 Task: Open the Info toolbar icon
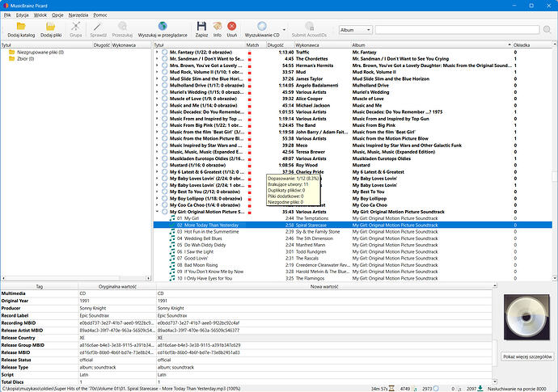click(x=218, y=26)
